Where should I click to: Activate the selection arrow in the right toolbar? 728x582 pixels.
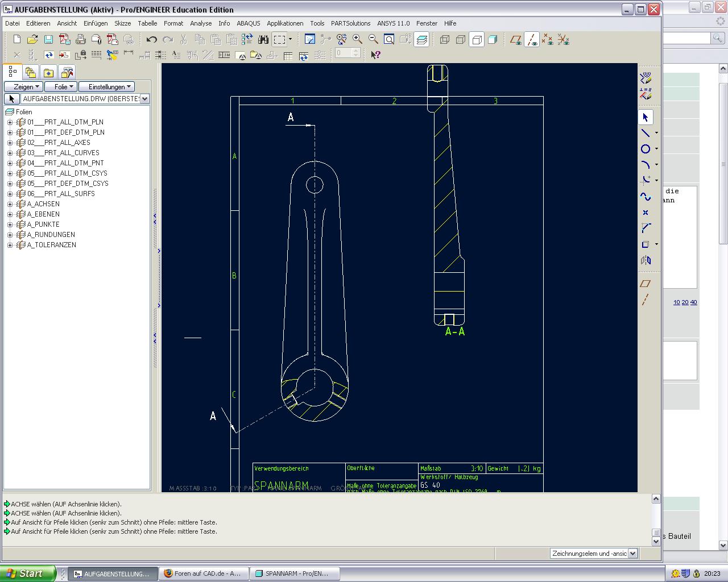tap(646, 117)
